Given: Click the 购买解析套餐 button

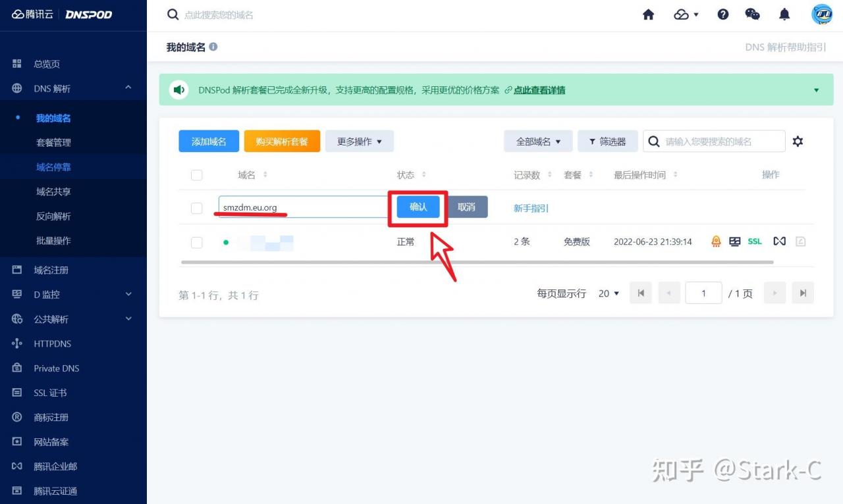Looking at the screenshot, I should [282, 141].
